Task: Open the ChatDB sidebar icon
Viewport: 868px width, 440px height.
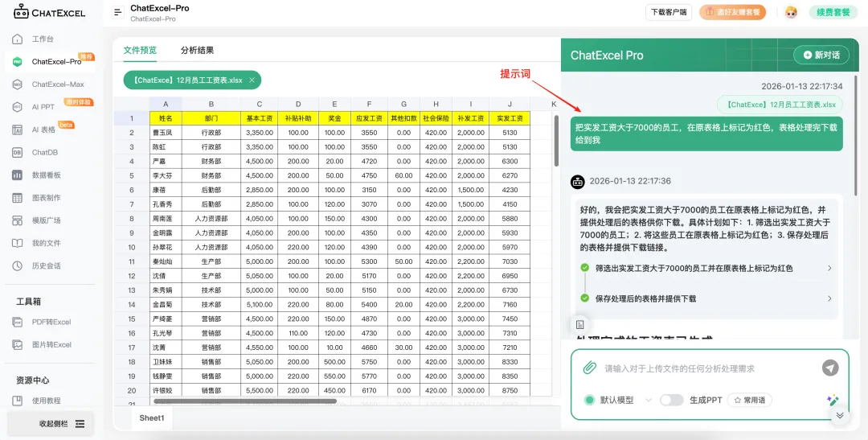Action: (x=18, y=152)
